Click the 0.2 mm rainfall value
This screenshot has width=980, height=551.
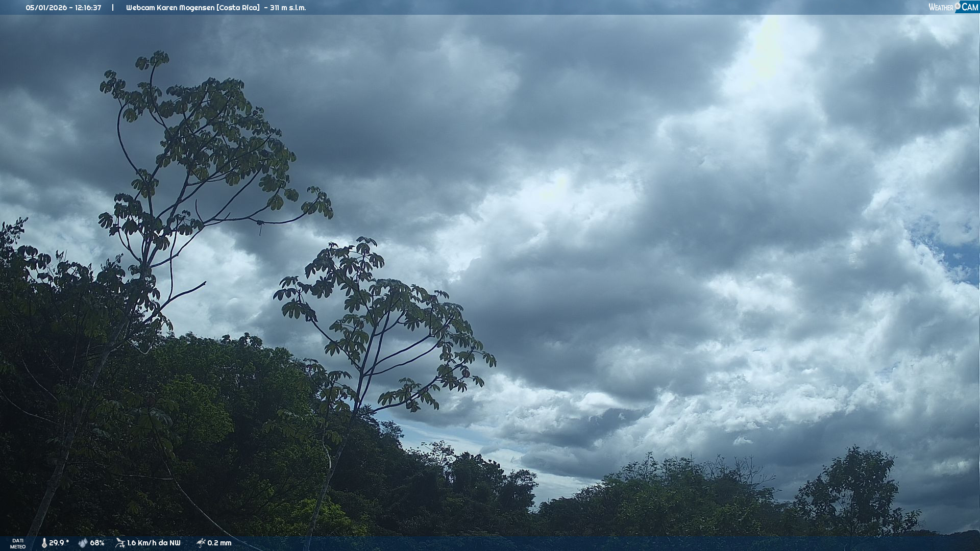pyautogui.click(x=219, y=543)
